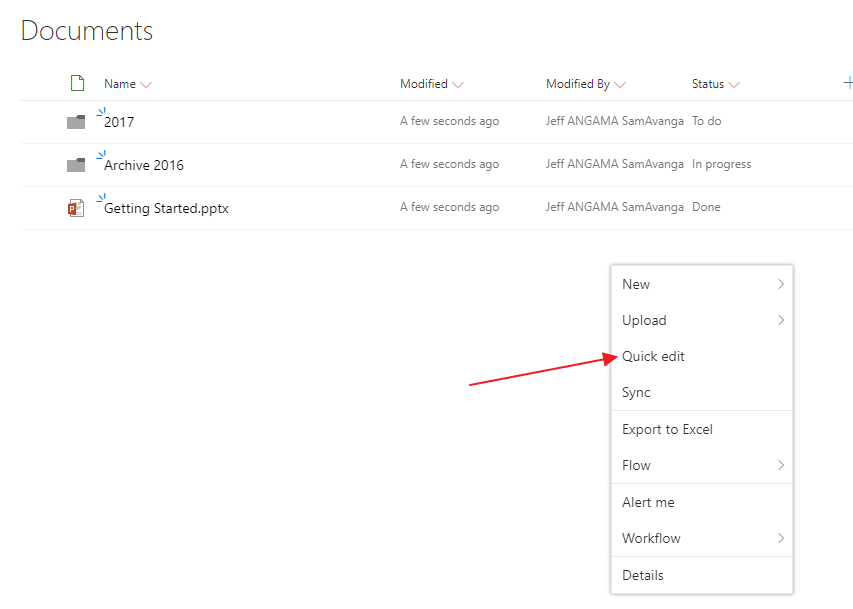
Task: Add a column with the plus icon
Action: [x=848, y=83]
